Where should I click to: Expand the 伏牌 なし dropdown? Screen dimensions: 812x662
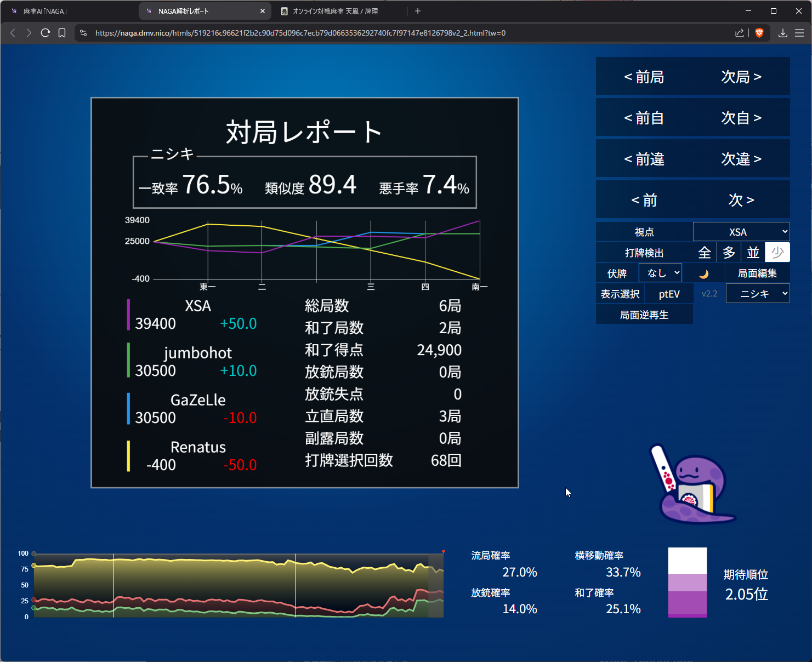(660, 273)
